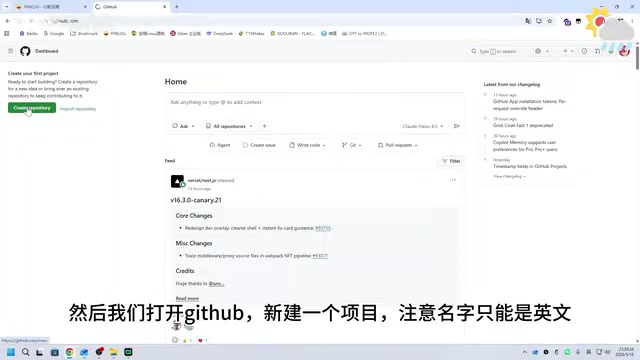Open the DeepSeek bookmark
The height and width of the screenshot is (360, 640).
pyautogui.click(x=219, y=33)
